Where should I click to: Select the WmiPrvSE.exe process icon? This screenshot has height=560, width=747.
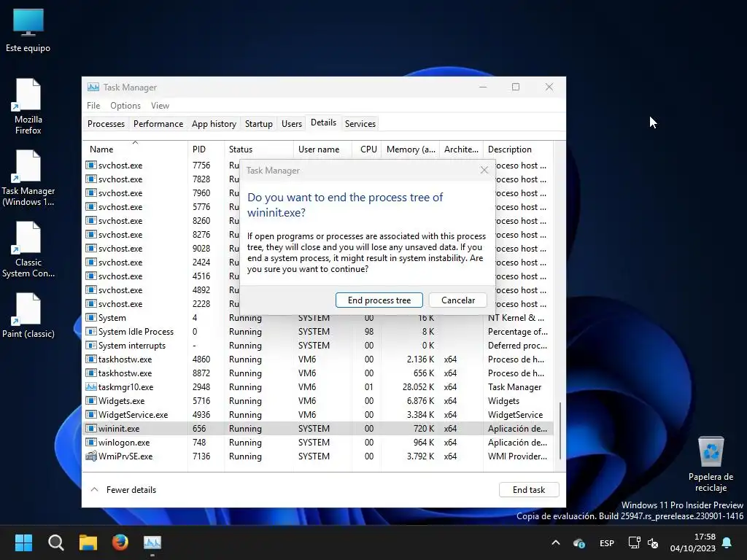pos(91,456)
